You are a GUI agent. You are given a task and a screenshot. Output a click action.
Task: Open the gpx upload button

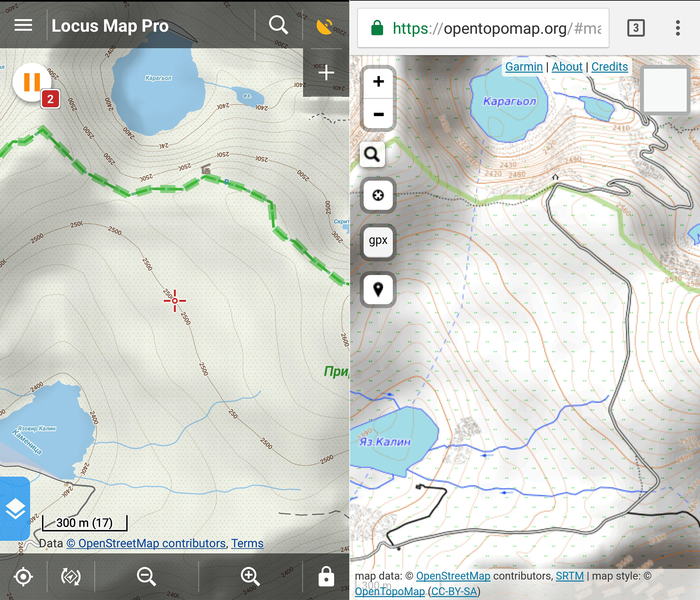(378, 242)
